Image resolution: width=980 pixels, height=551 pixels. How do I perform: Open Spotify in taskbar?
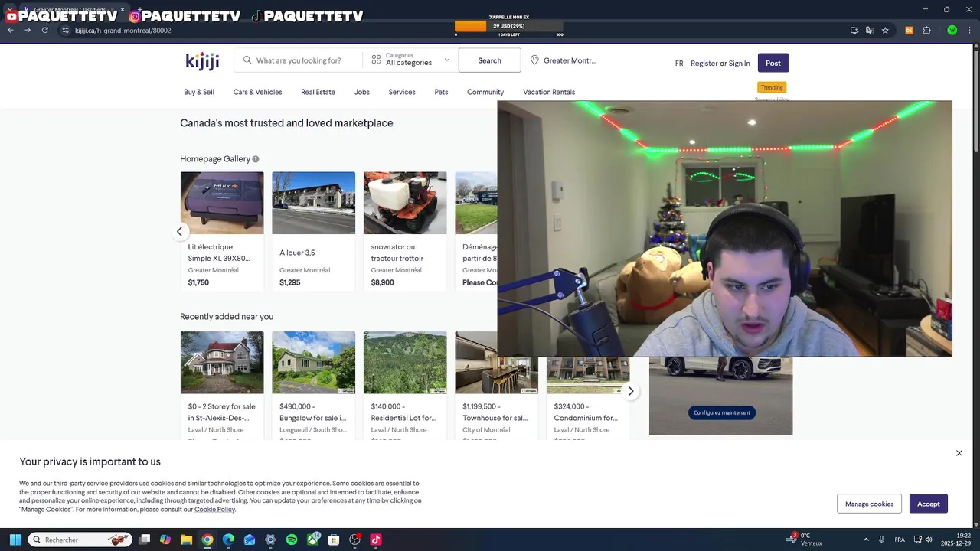(x=292, y=540)
